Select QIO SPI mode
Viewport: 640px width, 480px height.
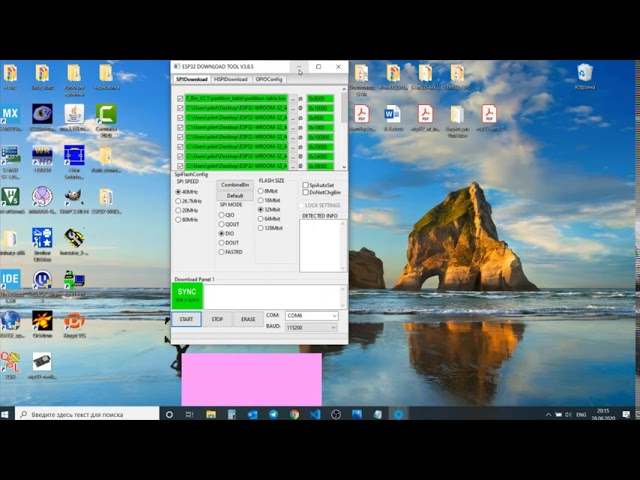tap(227, 215)
